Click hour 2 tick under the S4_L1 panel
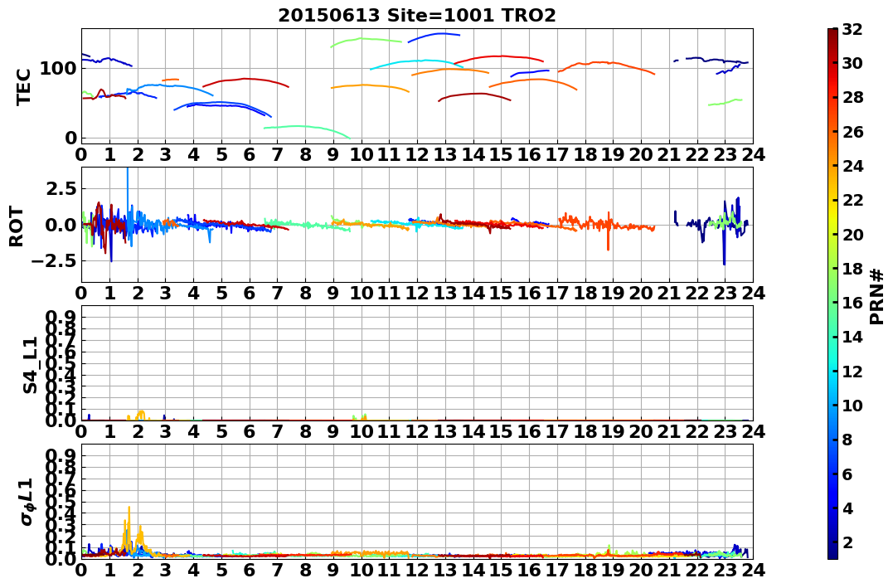The height and width of the screenshot is (588, 893). [138, 431]
